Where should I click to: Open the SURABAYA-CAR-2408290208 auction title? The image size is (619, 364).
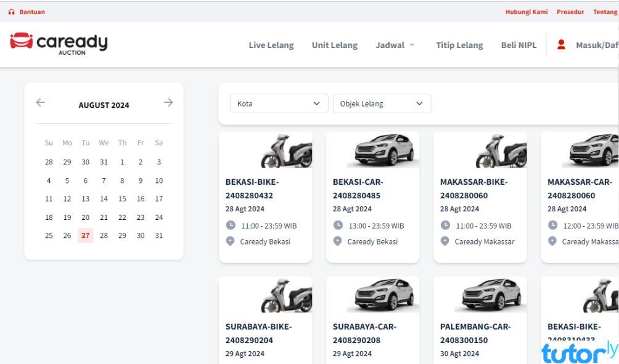[x=364, y=333]
